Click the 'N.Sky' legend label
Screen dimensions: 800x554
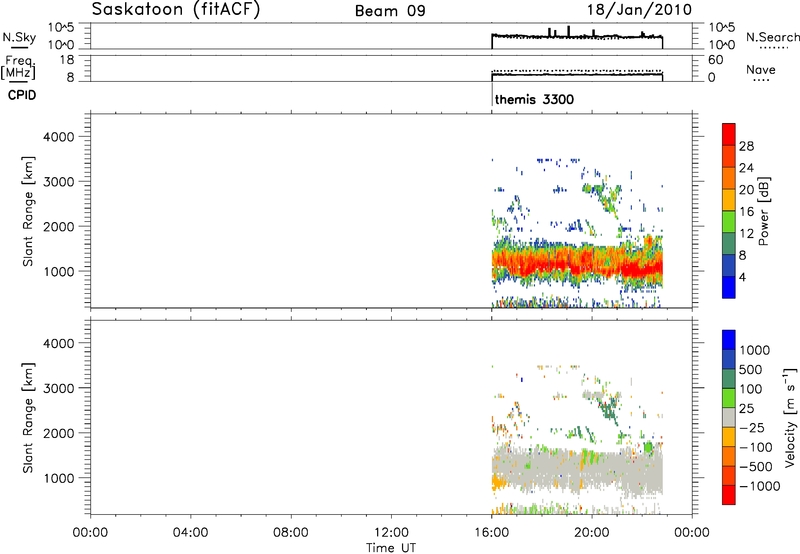(19, 37)
